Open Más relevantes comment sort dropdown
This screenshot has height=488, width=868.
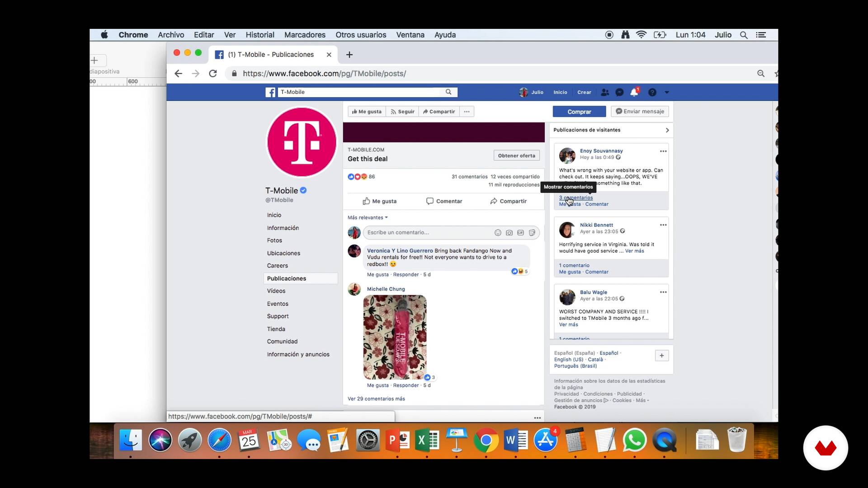368,218
